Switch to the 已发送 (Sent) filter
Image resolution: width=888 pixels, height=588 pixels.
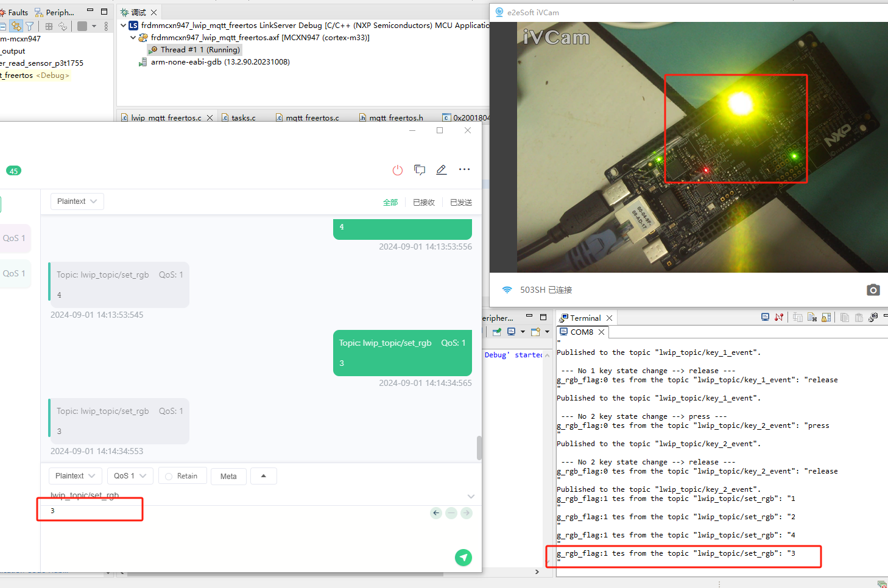click(x=461, y=203)
